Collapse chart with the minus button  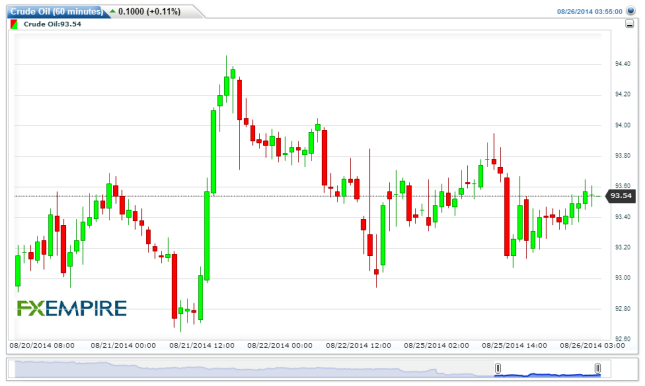629,24
